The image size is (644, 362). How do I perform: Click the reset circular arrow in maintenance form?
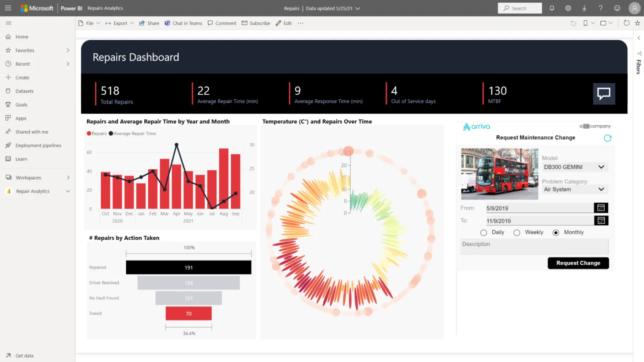point(607,138)
